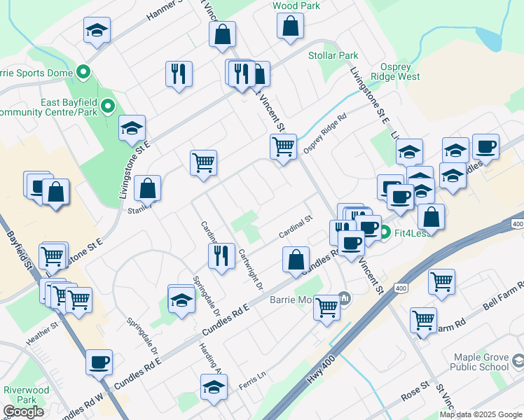The image size is (524, 420).
Task: Click the shopping bag marker on Cundles Rd E
Action: [296, 260]
